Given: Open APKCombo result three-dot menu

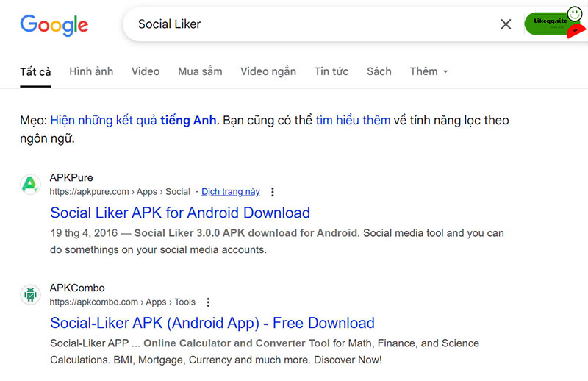Looking at the screenshot, I should [208, 302].
